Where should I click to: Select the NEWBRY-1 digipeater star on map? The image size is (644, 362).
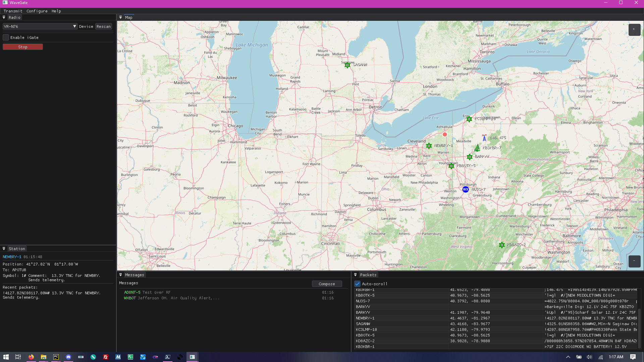click(429, 146)
